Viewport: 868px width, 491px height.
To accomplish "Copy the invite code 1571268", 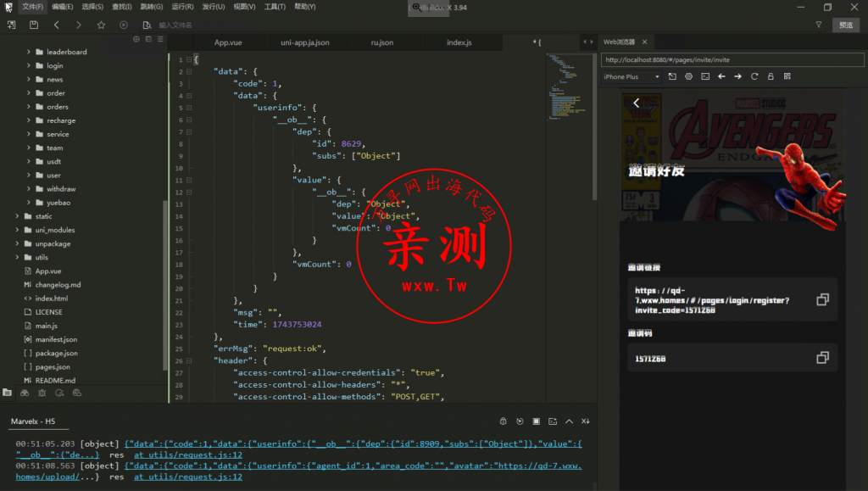I will 821,359.
